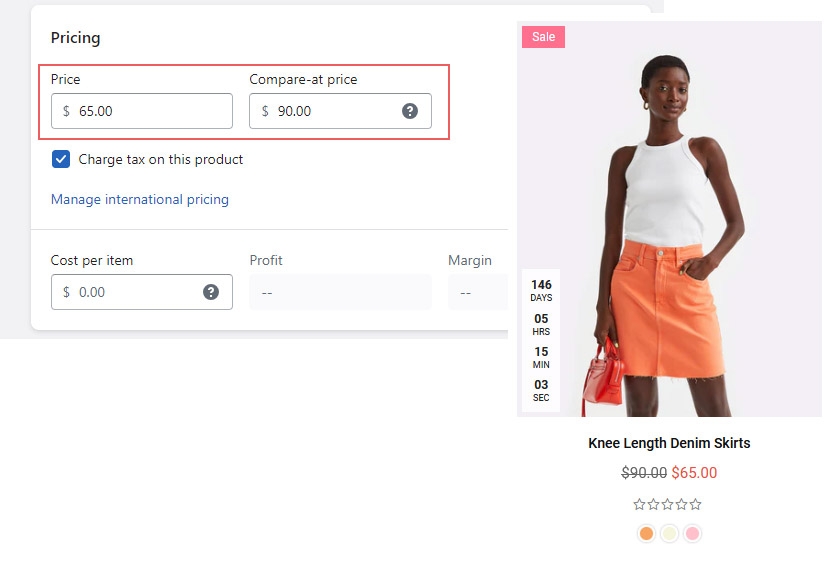
Task: Focus the Compare-at price input field
Action: [x=330, y=111]
